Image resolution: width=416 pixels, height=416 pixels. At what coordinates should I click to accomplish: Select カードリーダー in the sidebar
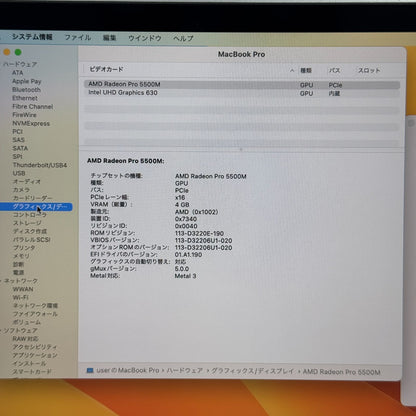click(x=32, y=198)
